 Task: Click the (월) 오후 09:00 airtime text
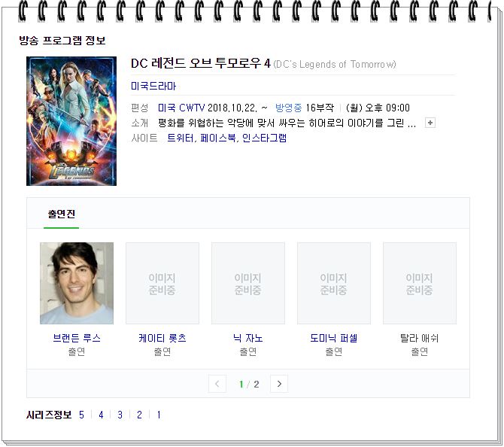(x=378, y=108)
